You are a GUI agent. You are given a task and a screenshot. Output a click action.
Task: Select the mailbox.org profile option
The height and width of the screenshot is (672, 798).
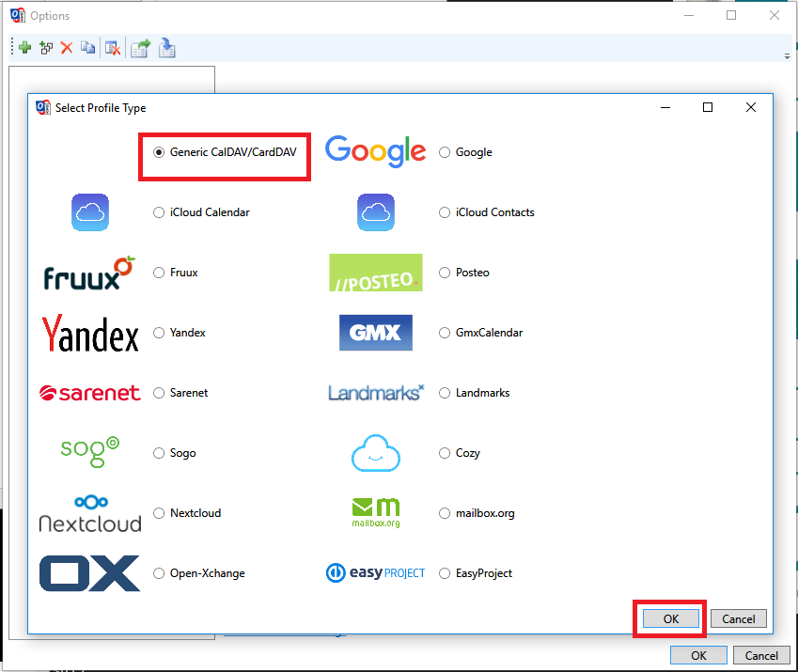click(445, 513)
